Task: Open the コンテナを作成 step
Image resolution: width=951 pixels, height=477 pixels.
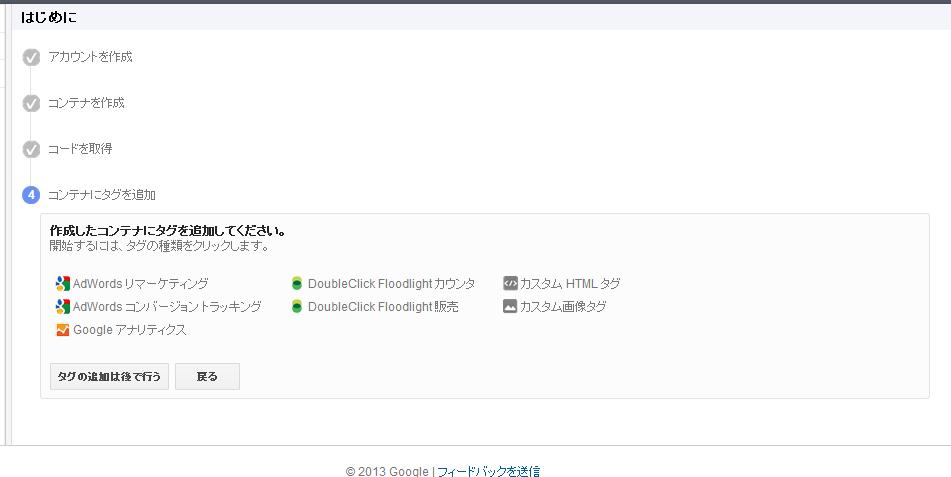Action: [x=86, y=103]
